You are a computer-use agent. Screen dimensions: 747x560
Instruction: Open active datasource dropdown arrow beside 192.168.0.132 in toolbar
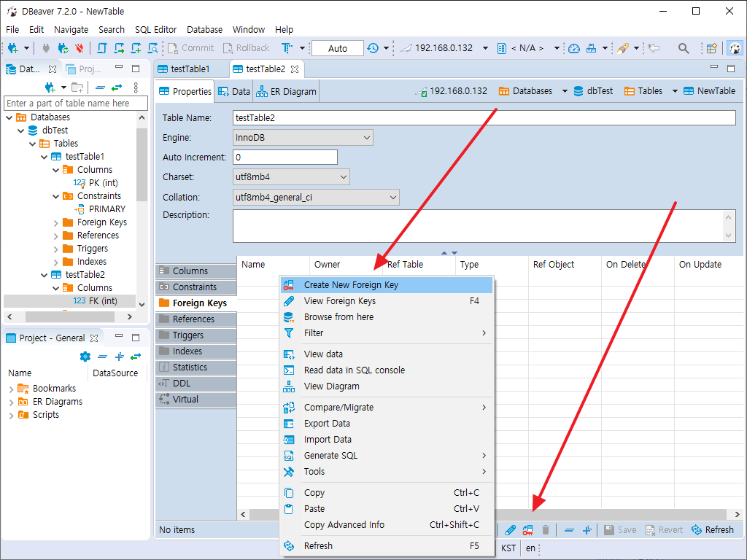485,48
